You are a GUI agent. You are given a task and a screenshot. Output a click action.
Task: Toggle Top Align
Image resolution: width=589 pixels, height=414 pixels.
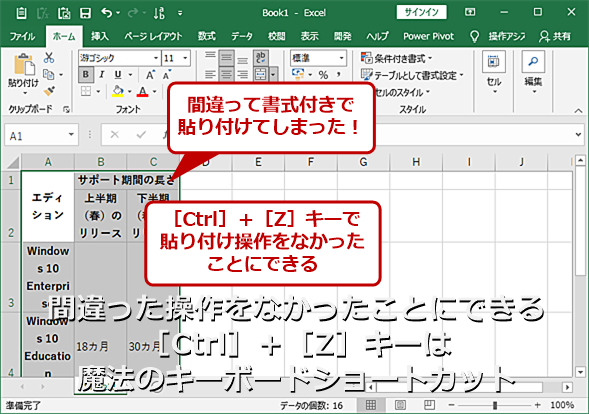210,57
